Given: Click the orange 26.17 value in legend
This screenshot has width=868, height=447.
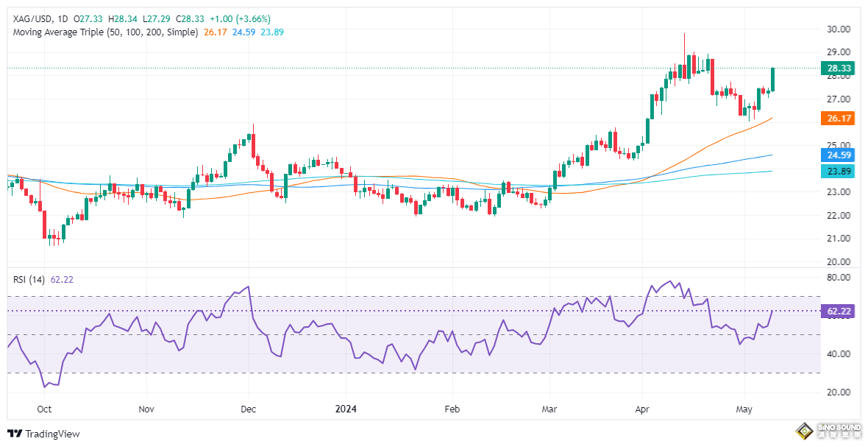Looking at the screenshot, I should [214, 32].
